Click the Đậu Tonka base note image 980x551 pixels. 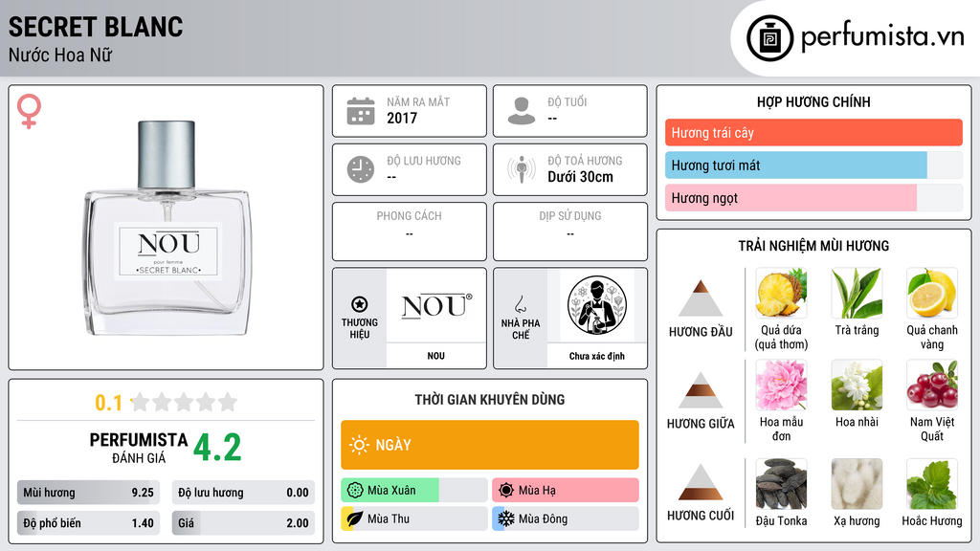(x=781, y=484)
